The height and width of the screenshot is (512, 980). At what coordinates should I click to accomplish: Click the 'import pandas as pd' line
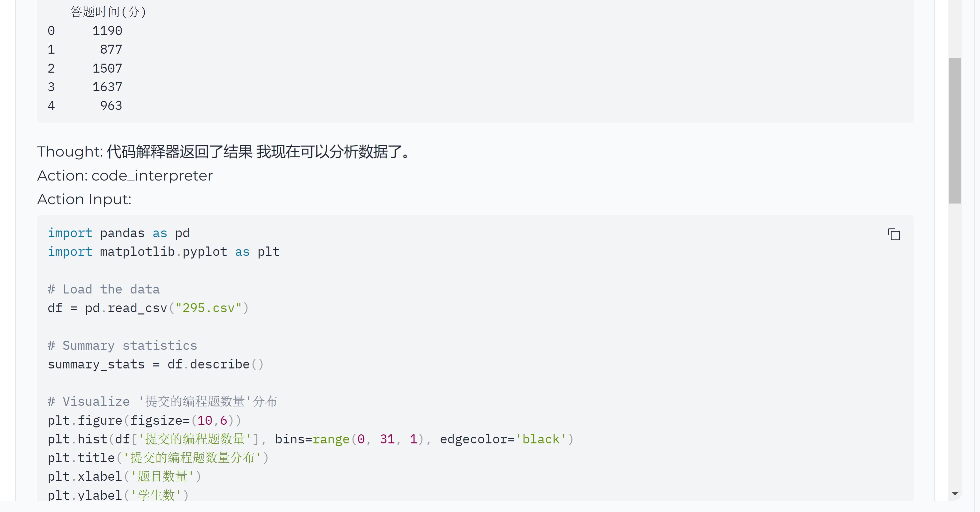(x=118, y=233)
